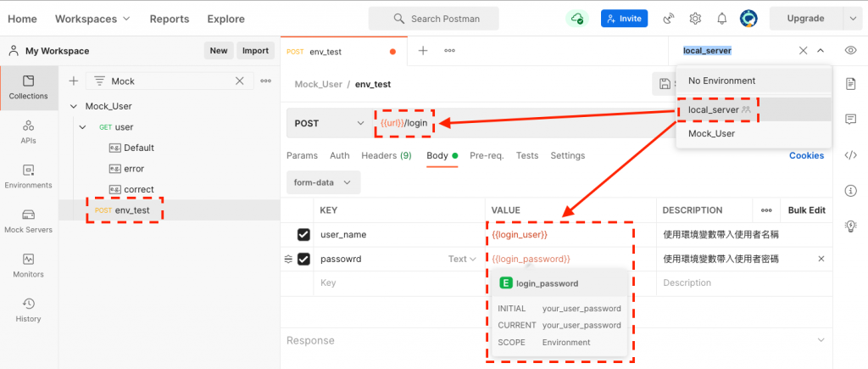The image size is (868, 369).
Task: Go to Home
Action: click(x=22, y=19)
